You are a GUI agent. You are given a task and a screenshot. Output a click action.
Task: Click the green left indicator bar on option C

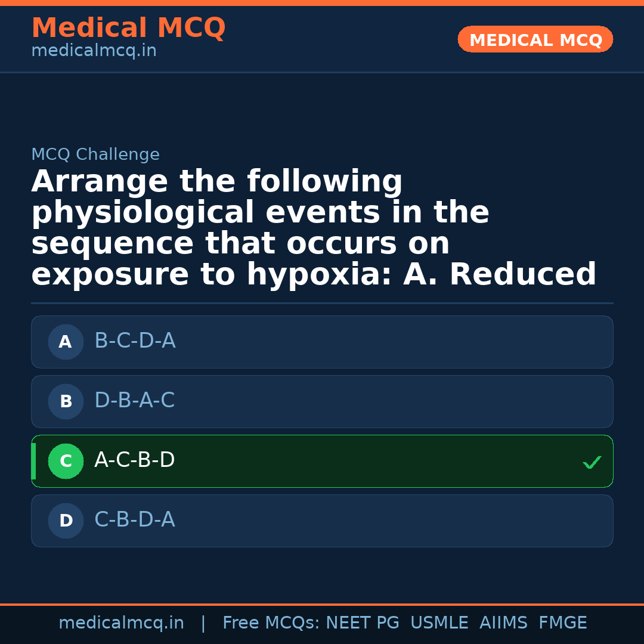pyautogui.click(x=33, y=461)
